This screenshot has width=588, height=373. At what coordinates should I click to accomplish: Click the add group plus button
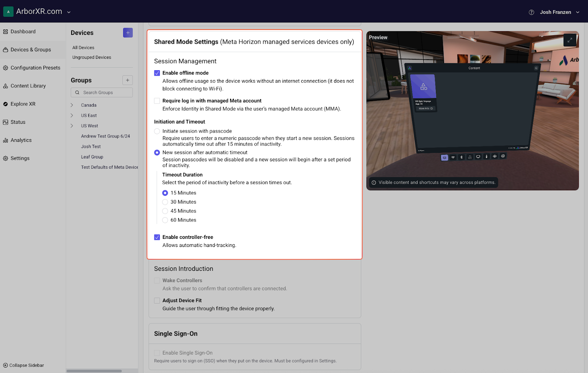(x=128, y=80)
